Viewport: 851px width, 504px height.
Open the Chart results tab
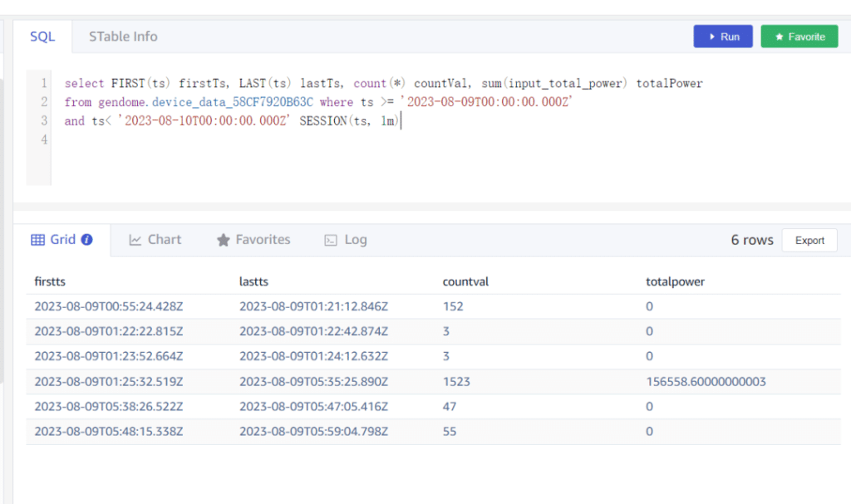(x=155, y=240)
